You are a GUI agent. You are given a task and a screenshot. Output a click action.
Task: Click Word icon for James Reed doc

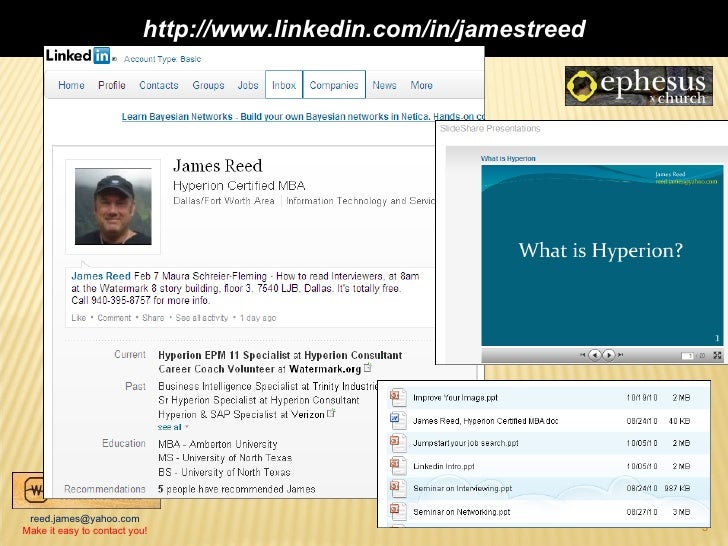click(x=397, y=421)
